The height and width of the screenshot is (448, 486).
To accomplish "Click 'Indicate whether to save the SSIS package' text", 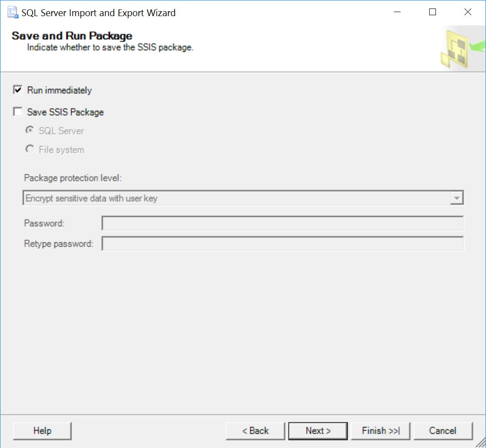I will [x=110, y=47].
